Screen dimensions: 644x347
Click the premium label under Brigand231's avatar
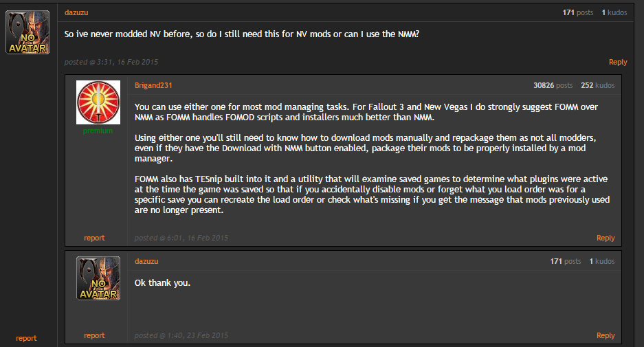coord(98,131)
